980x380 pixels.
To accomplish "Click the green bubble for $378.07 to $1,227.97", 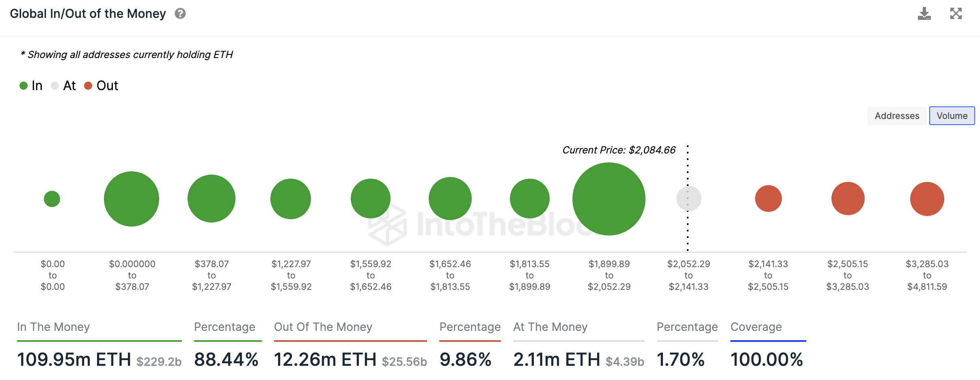I will pyautogui.click(x=212, y=199).
